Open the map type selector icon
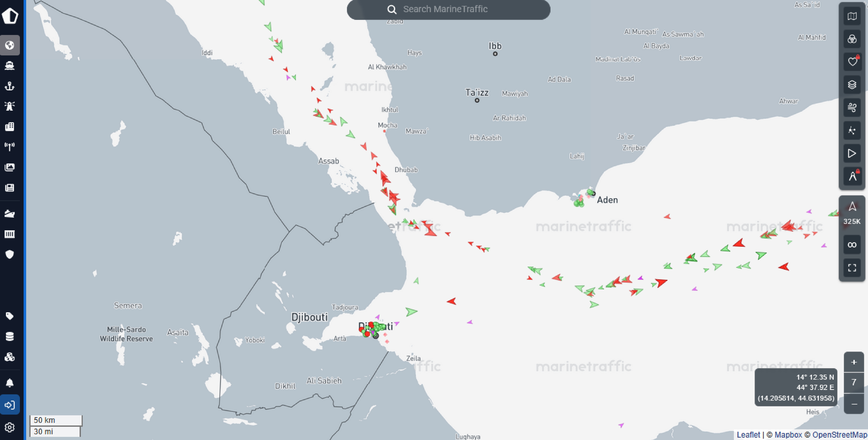This screenshot has width=868, height=440. tap(852, 16)
